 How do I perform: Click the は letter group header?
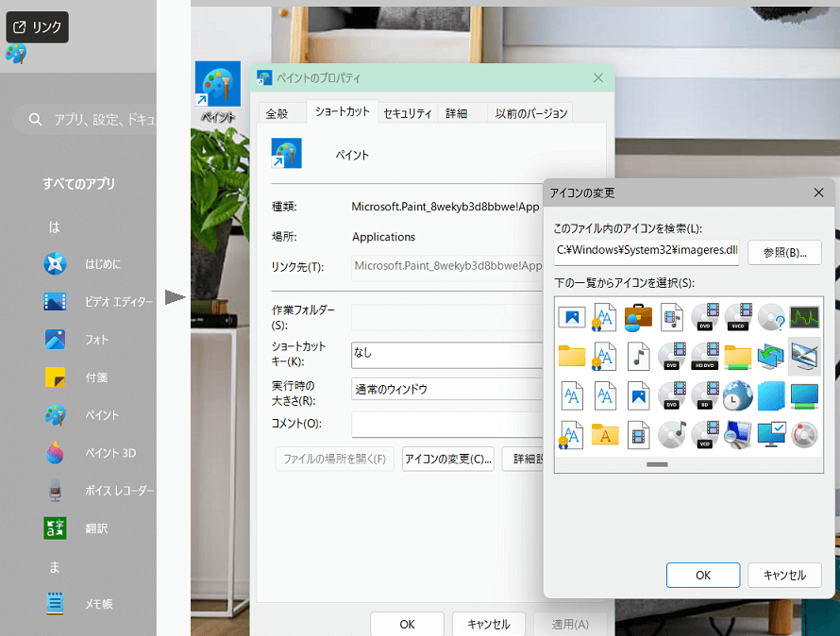pyautogui.click(x=55, y=227)
